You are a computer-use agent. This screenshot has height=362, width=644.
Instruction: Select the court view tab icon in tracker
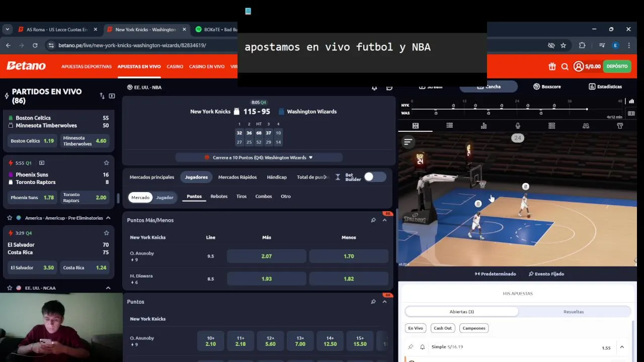pyautogui.click(x=416, y=126)
